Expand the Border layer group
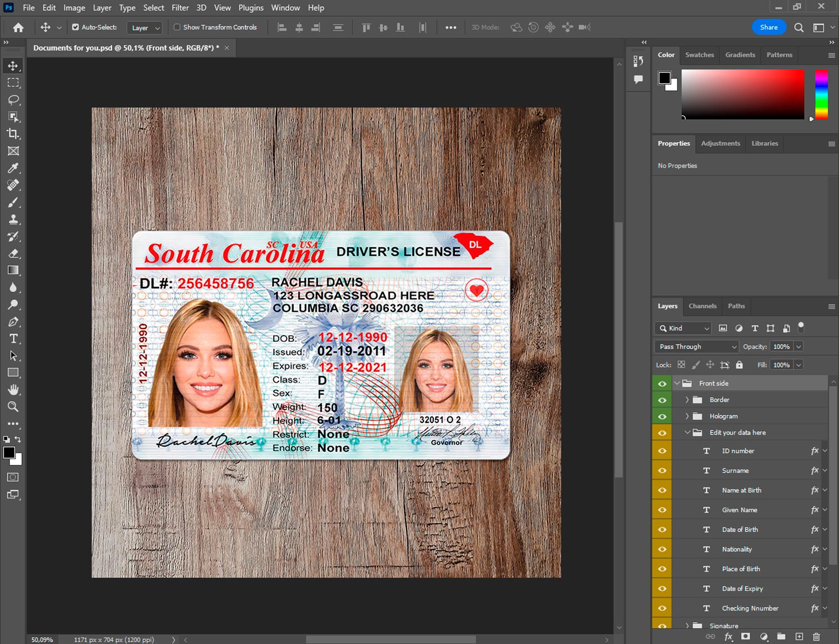 687,399
